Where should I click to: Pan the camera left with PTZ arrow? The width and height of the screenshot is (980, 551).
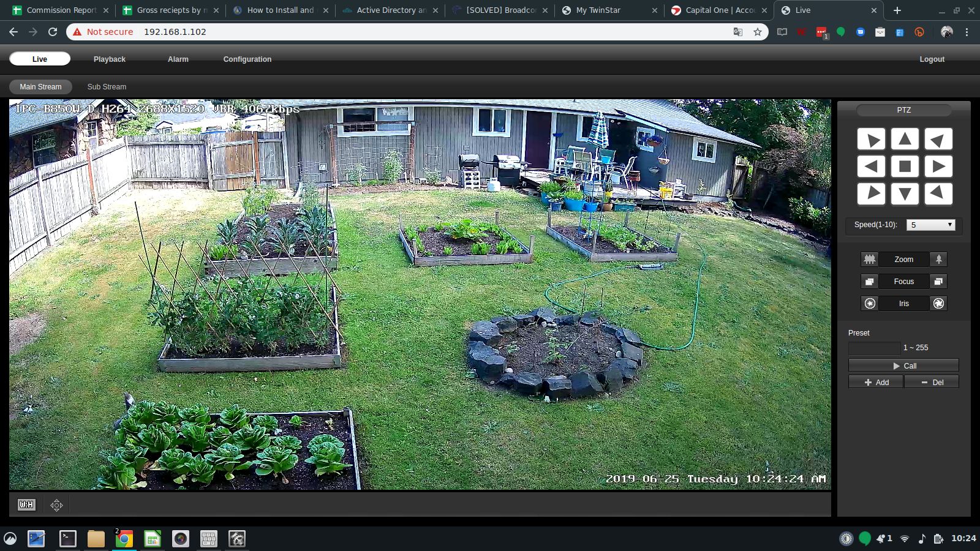click(x=871, y=167)
